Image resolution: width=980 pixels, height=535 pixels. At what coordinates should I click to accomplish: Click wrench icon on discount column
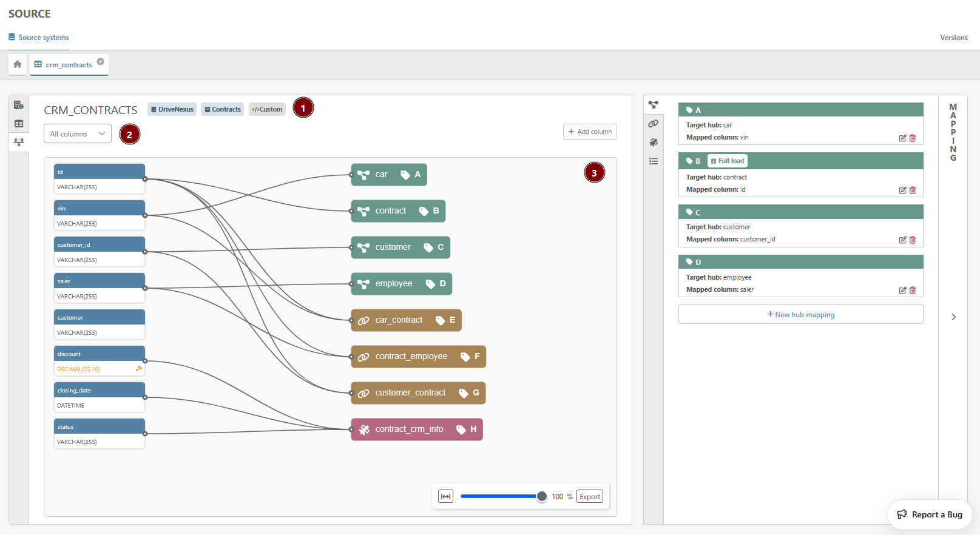[139, 369]
